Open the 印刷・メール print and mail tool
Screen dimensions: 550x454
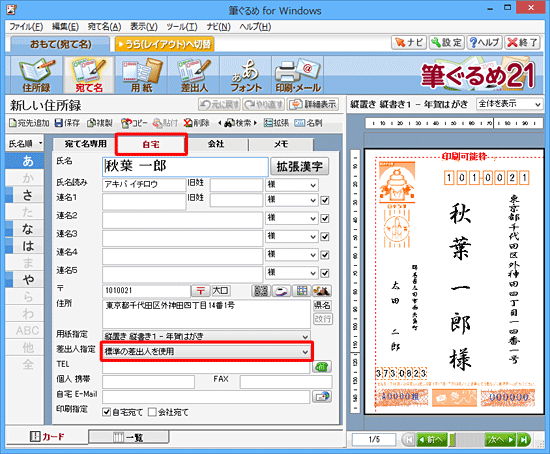pyautogui.click(x=298, y=75)
